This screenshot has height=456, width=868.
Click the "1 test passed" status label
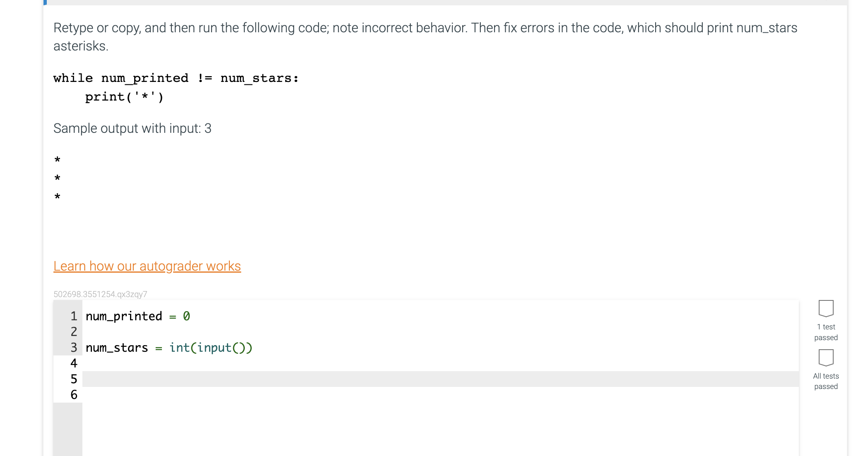(x=826, y=331)
